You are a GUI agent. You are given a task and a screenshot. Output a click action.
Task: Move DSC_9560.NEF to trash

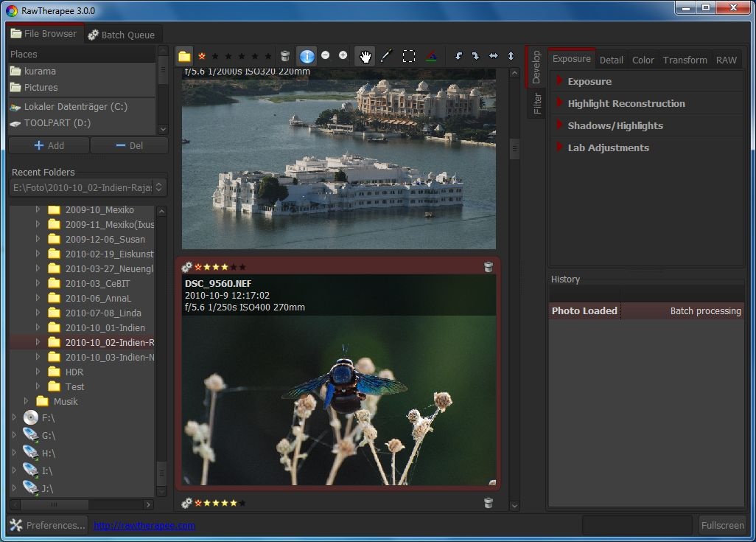coord(488,267)
